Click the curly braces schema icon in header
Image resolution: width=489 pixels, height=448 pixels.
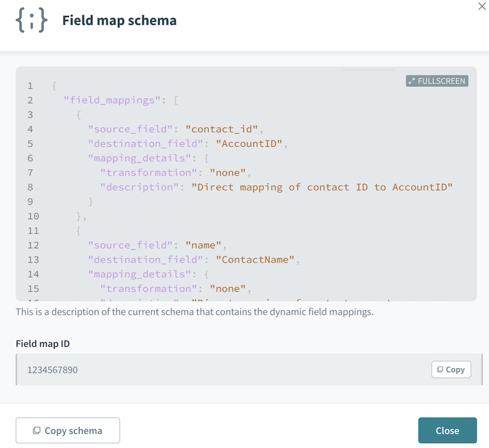pyautogui.click(x=30, y=20)
